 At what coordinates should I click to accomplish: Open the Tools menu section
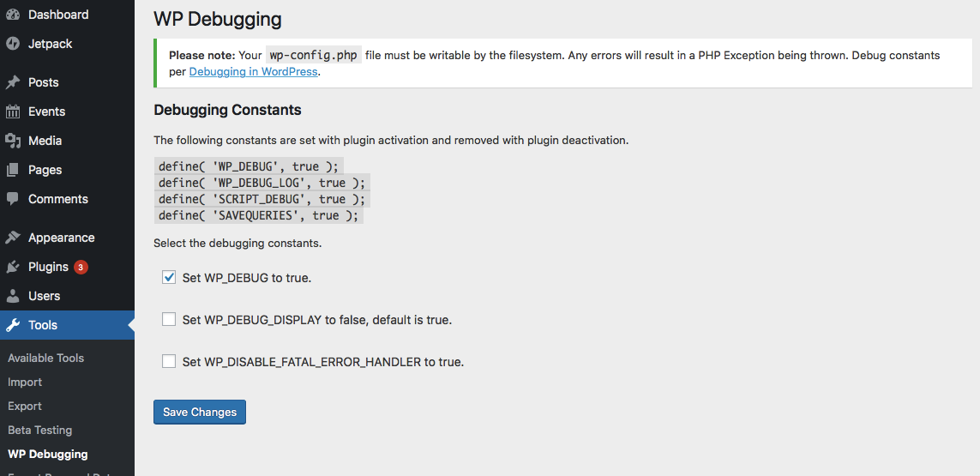pyautogui.click(x=43, y=325)
